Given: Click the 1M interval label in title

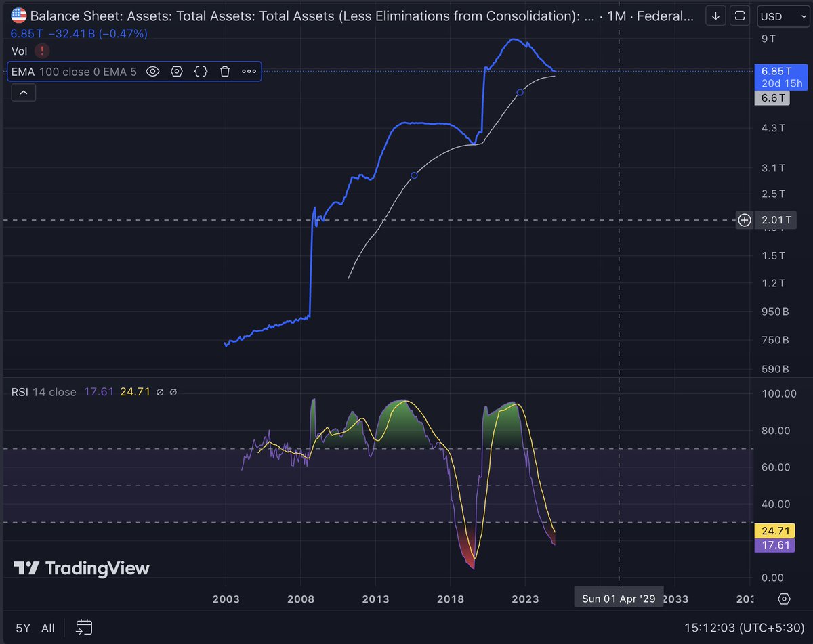Looking at the screenshot, I should [616, 16].
